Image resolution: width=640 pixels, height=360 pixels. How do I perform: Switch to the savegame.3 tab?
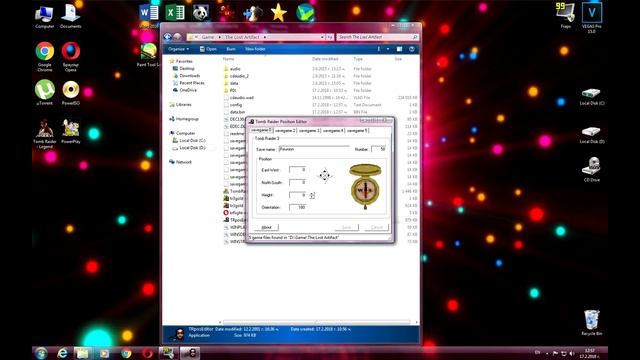[309, 131]
